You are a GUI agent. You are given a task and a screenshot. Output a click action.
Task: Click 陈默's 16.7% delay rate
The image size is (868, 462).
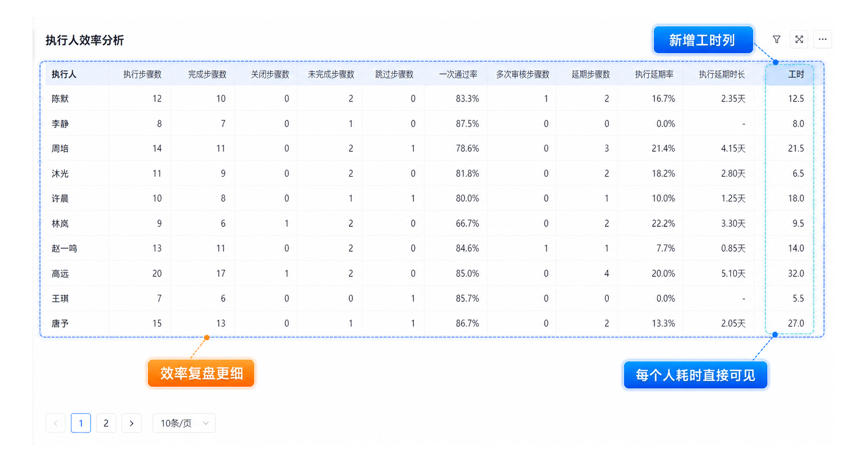[x=663, y=99]
